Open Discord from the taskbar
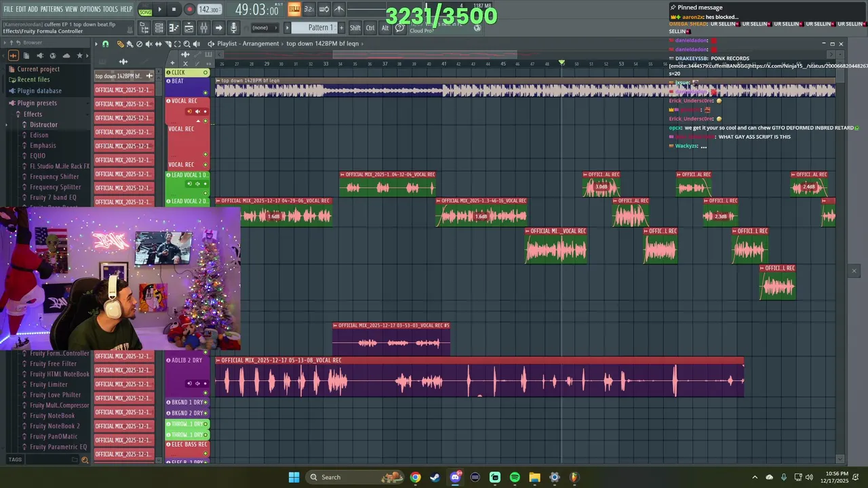868x488 pixels. coord(455,477)
